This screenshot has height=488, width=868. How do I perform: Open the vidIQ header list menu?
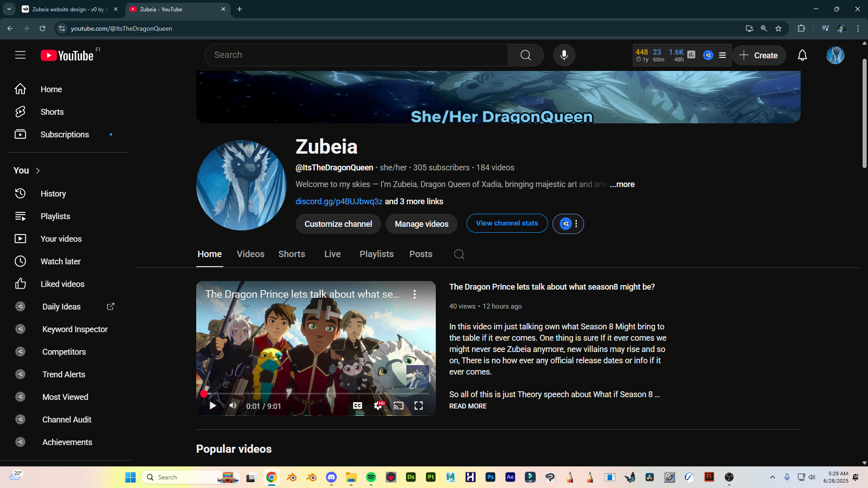(722, 55)
